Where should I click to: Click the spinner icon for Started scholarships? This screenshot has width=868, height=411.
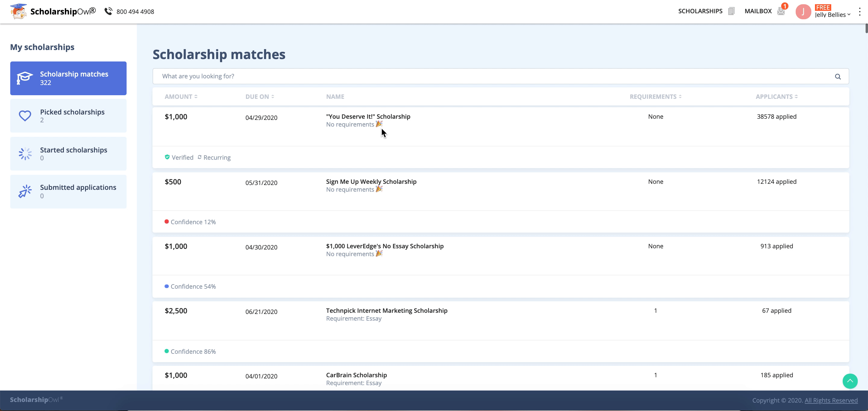pyautogui.click(x=25, y=154)
